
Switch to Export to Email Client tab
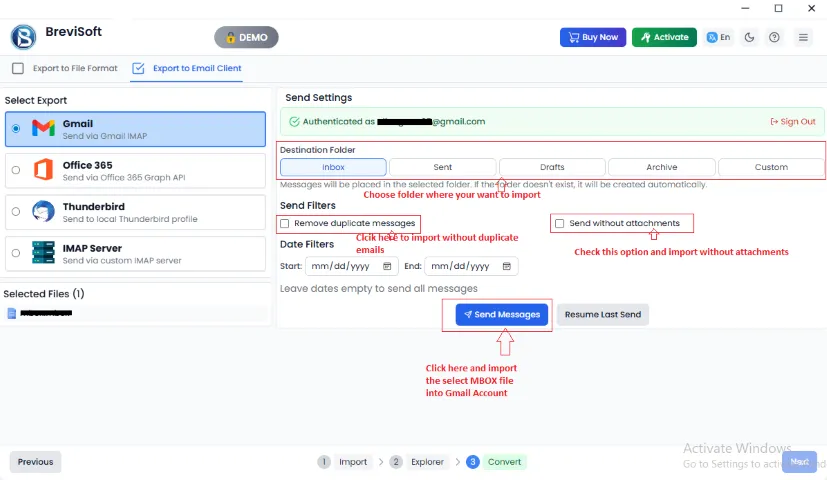(187, 69)
